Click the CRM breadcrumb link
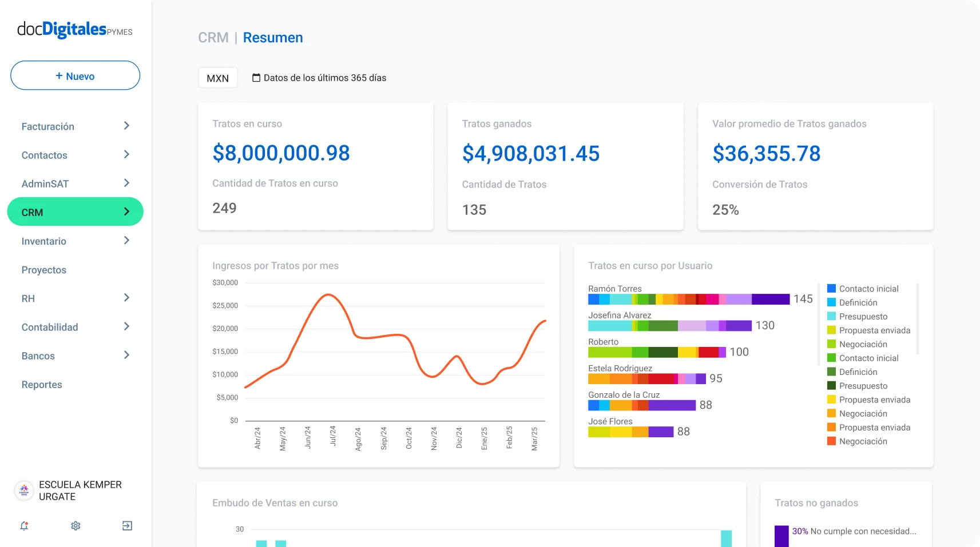This screenshot has height=547, width=980. pos(213,38)
